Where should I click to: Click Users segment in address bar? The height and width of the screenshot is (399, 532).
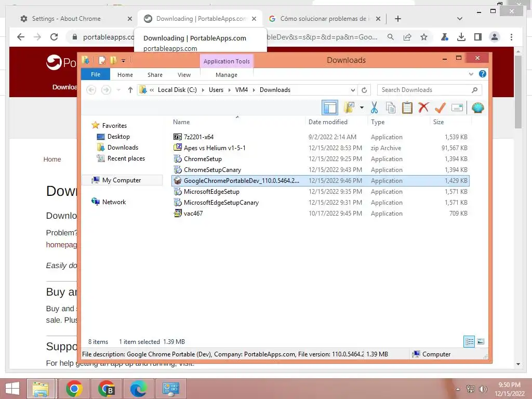(216, 90)
